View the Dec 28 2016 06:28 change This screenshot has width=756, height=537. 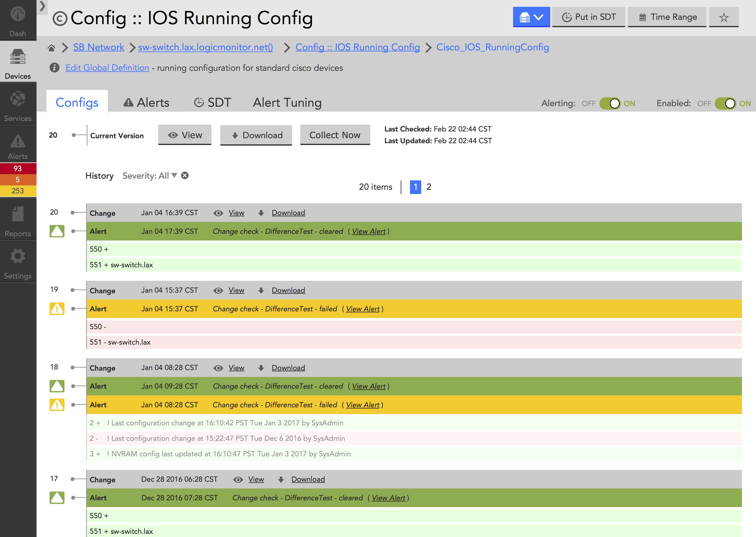coord(256,479)
